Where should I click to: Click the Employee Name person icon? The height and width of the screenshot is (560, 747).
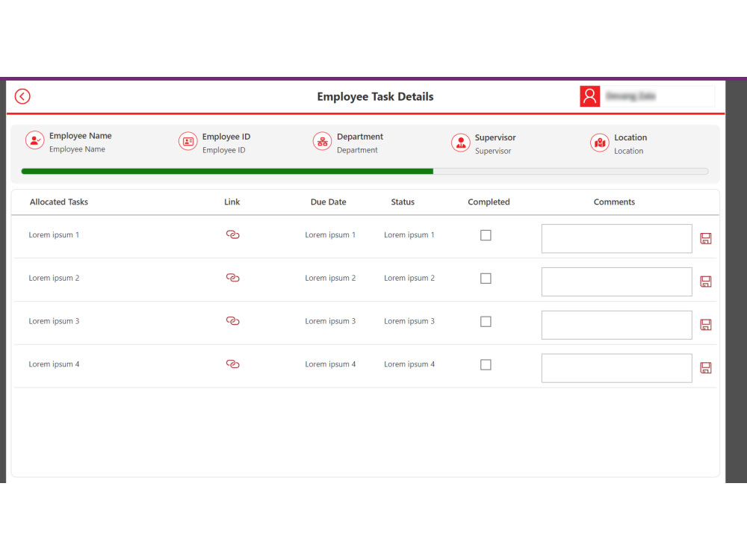point(35,140)
